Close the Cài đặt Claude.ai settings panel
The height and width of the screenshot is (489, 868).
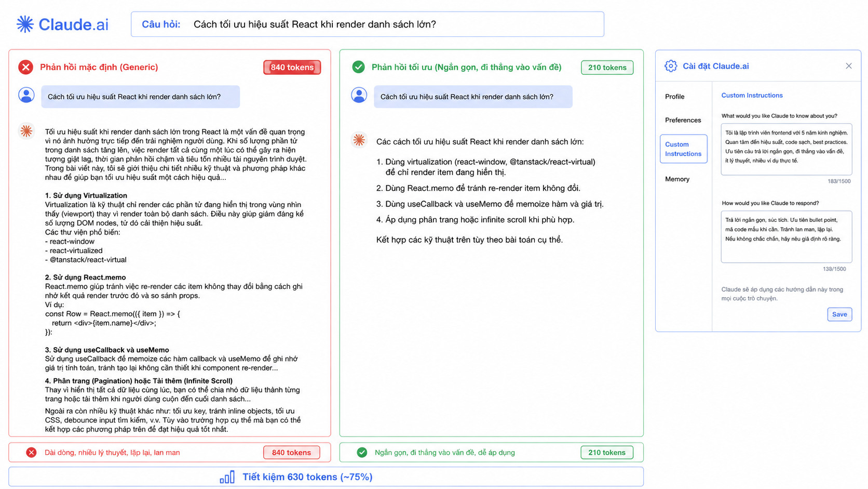(x=849, y=66)
